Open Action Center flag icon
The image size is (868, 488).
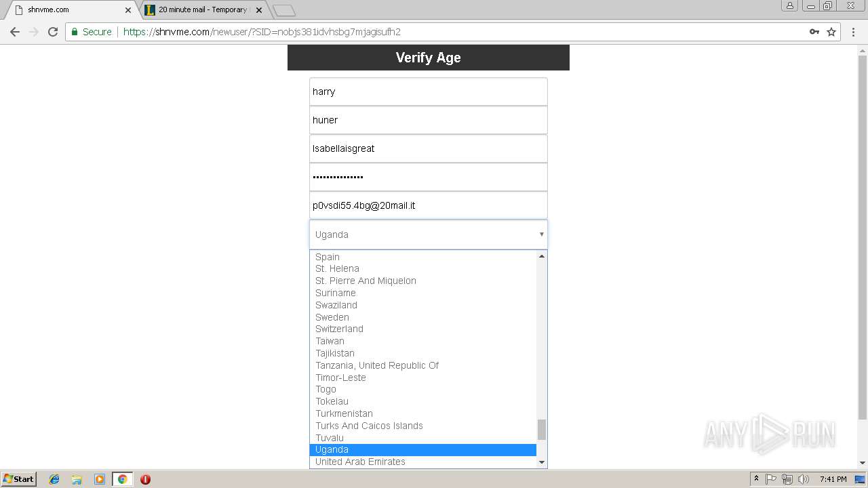click(771, 479)
